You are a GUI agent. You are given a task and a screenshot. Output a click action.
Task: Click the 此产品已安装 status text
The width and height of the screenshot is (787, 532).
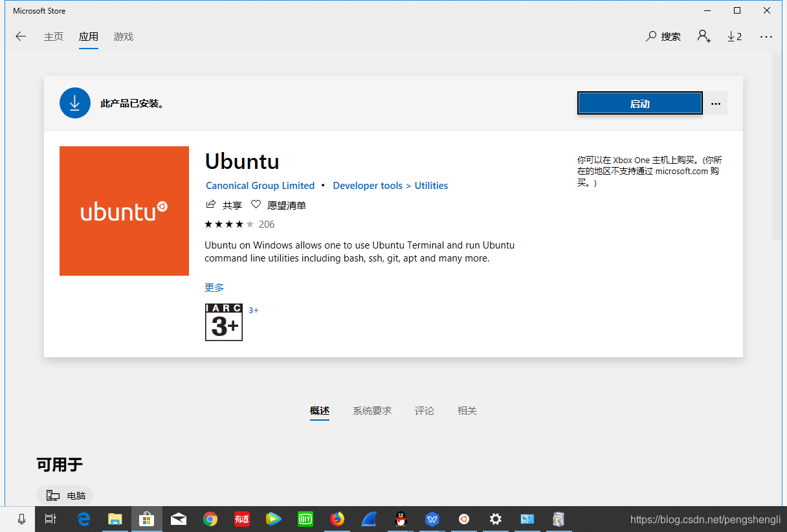(132, 104)
